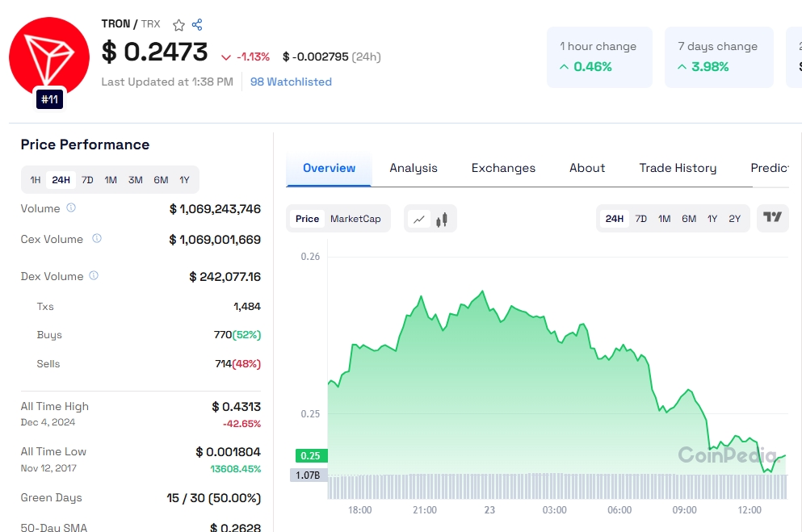Image resolution: width=802 pixels, height=532 pixels.
Task: Click the Dex Volume info icon
Action: 94,276
